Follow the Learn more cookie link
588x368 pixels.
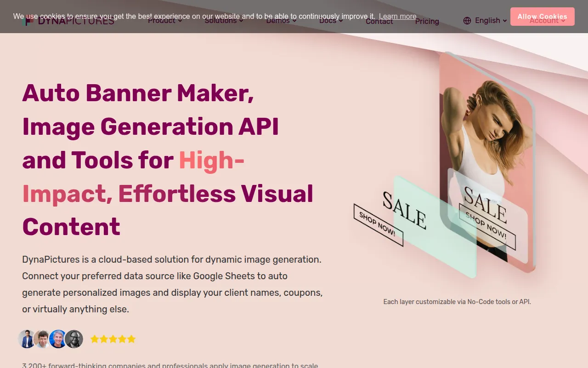(x=398, y=17)
